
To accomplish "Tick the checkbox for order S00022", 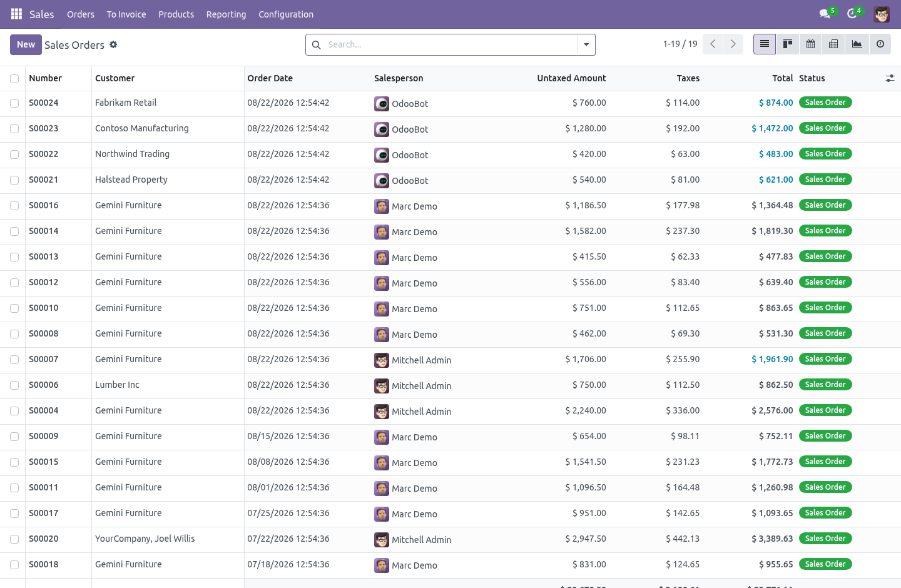I will coord(14,155).
